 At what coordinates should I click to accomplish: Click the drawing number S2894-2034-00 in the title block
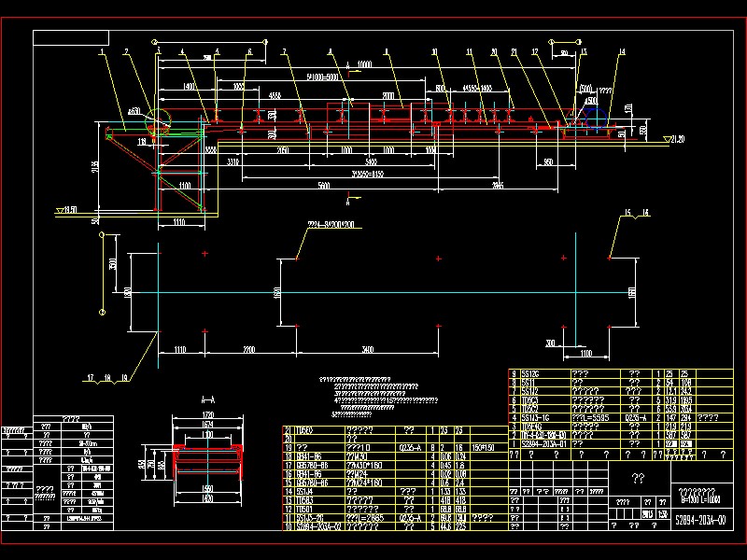click(x=700, y=520)
